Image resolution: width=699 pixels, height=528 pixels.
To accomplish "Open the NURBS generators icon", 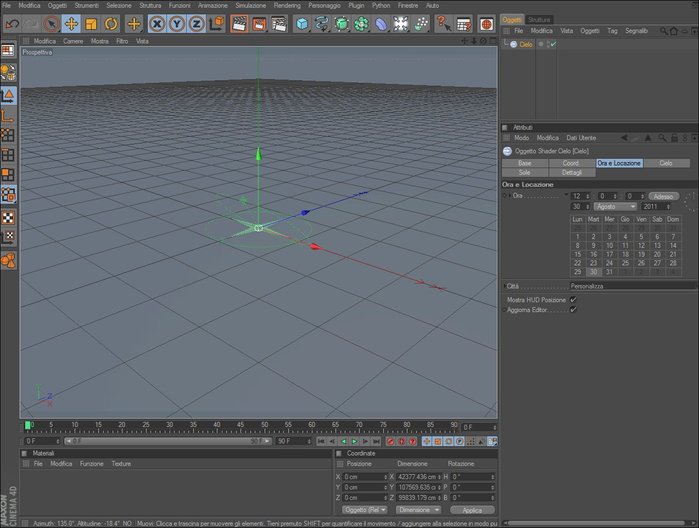I will coord(341,24).
